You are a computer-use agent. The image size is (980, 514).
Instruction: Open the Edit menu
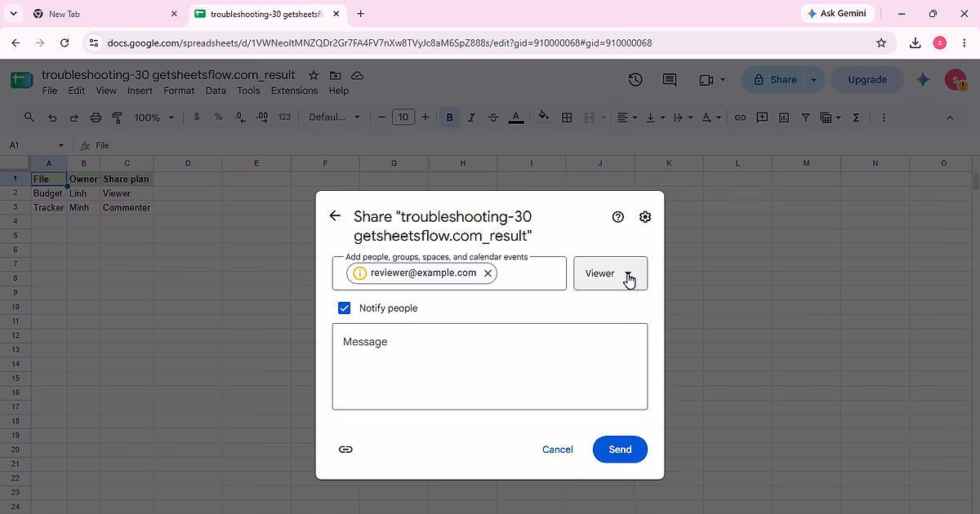coord(77,91)
